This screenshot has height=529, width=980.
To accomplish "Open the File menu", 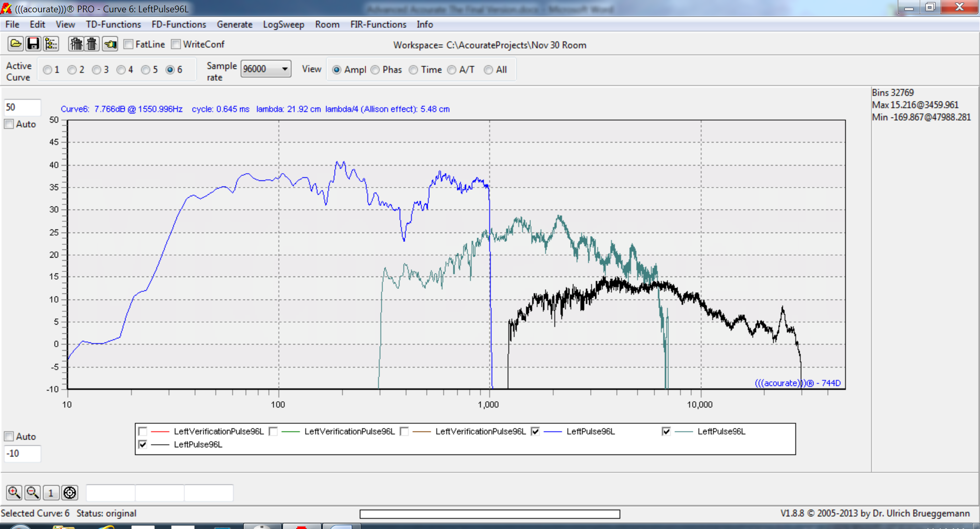I will tap(12, 25).
